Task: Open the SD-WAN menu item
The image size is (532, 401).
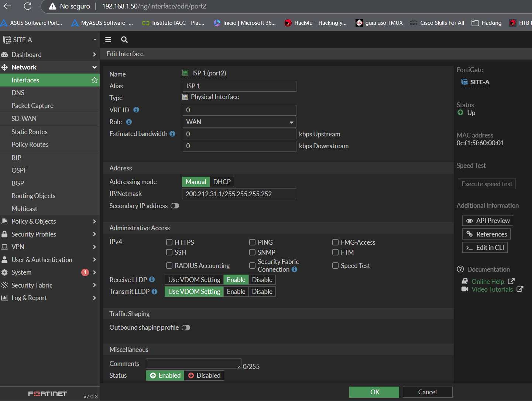Action: point(24,119)
